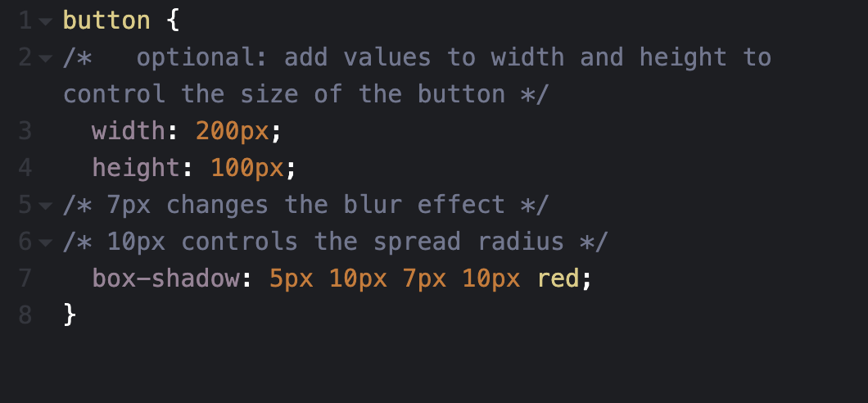Toggle fold arrow beside the spread radius comment
The height and width of the screenshot is (403, 868).
pos(46,242)
